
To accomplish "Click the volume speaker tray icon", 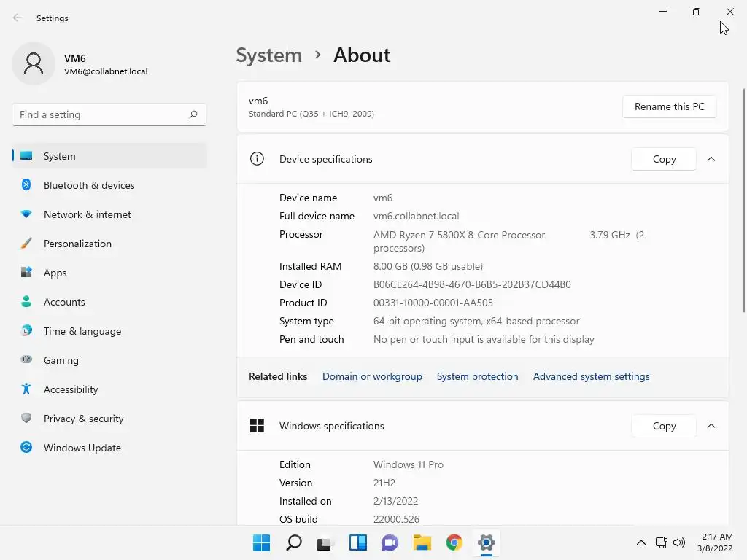I will click(x=679, y=542).
